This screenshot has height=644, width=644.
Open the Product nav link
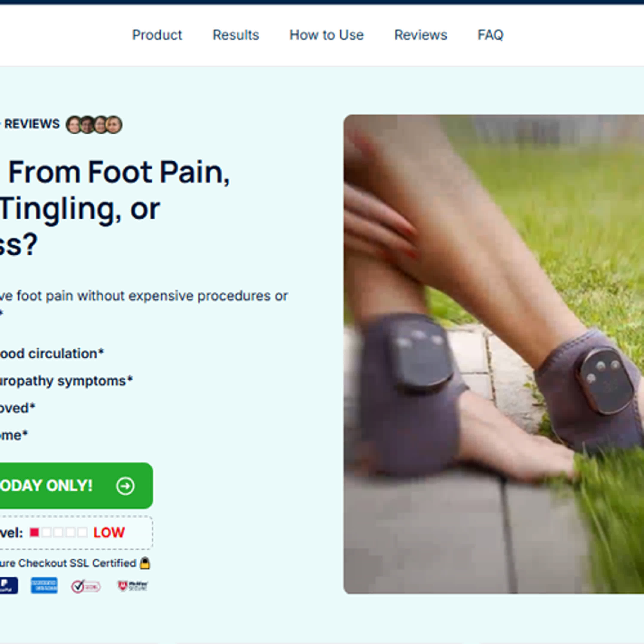click(x=157, y=35)
